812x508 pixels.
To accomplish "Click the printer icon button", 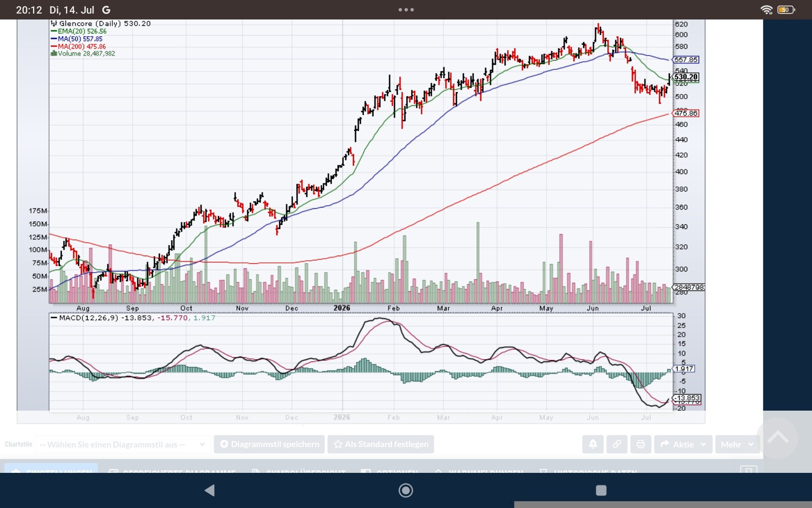I will click(x=641, y=444).
